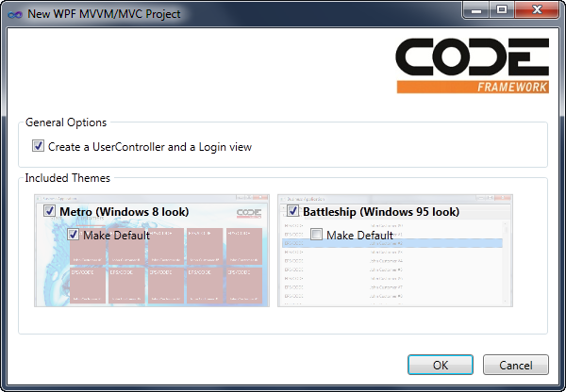Viewport: 566px width, 392px height.
Task: Click the 'General Options' group heading
Action: [66, 122]
